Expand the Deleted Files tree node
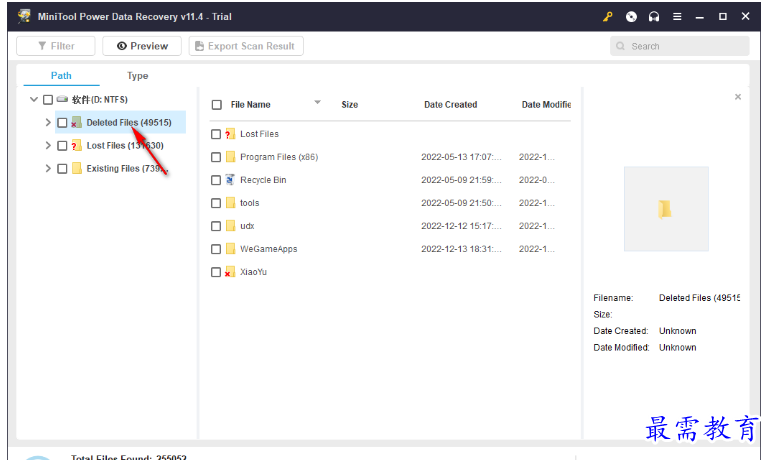Viewport: 767px width, 460px height. click(x=48, y=122)
